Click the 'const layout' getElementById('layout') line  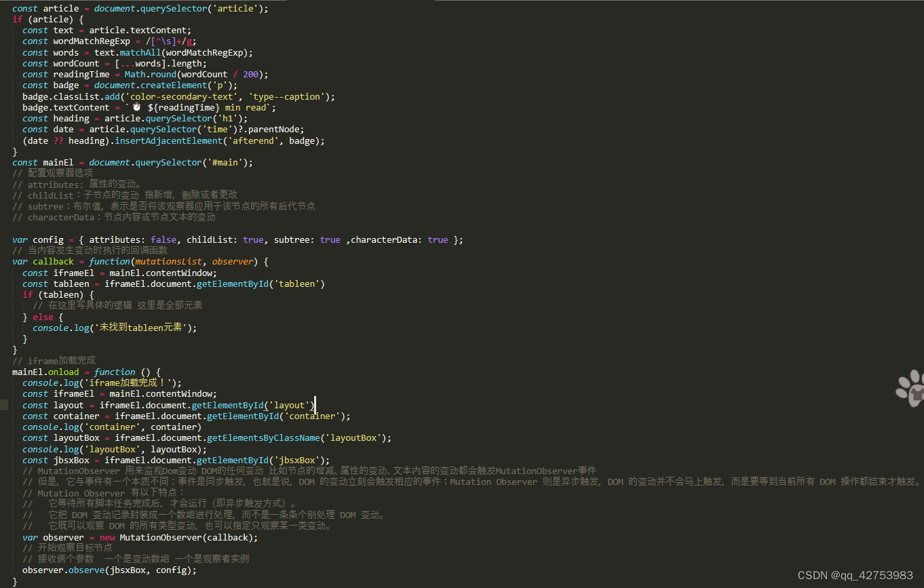click(x=168, y=405)
